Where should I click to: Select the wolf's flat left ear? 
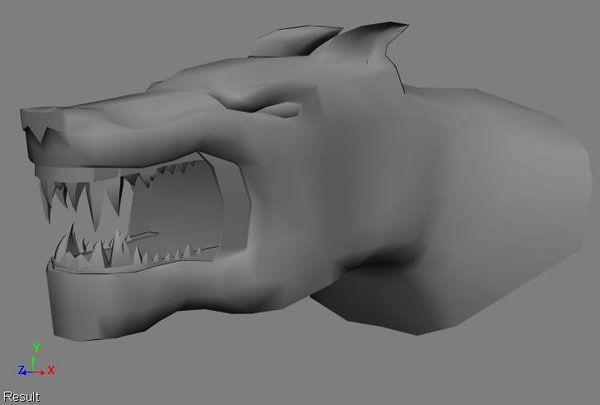pos(295,41)
